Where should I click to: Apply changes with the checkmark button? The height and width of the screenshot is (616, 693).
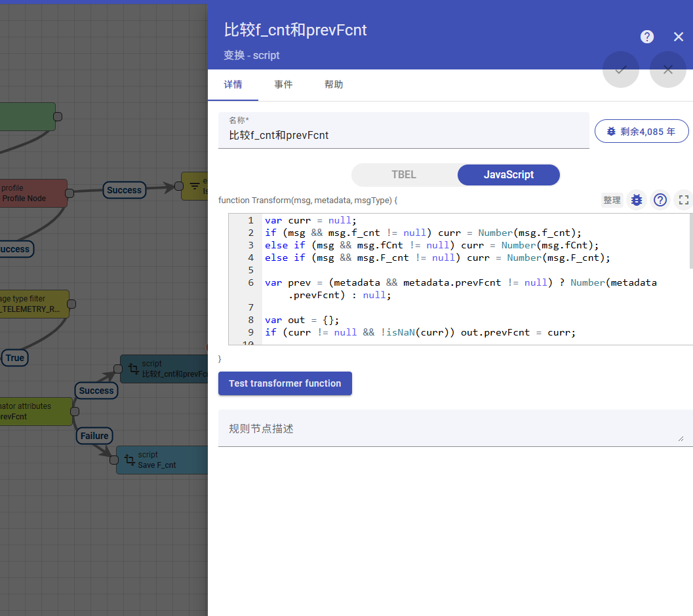point(621,69)
